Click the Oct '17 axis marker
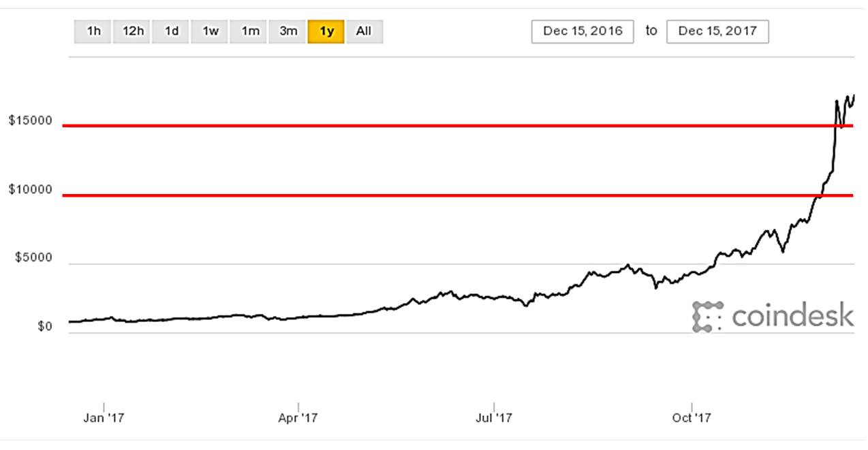The image size is (868, 450). (x=692, y=417)
